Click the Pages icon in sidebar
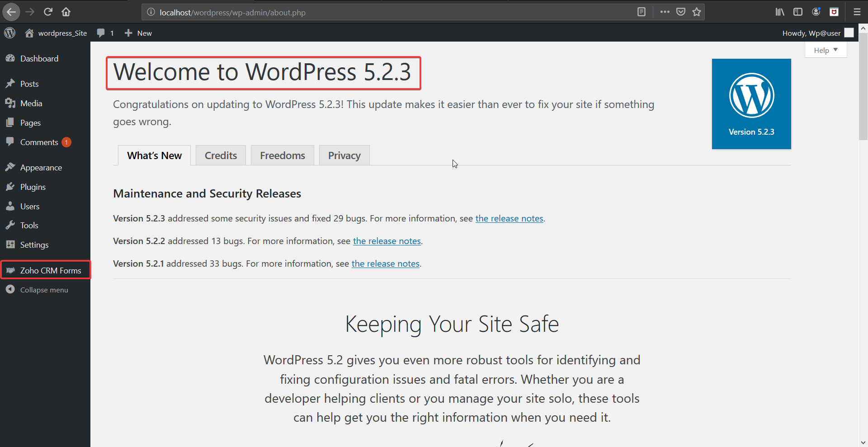868x447 pixels. tap(10, 122)
